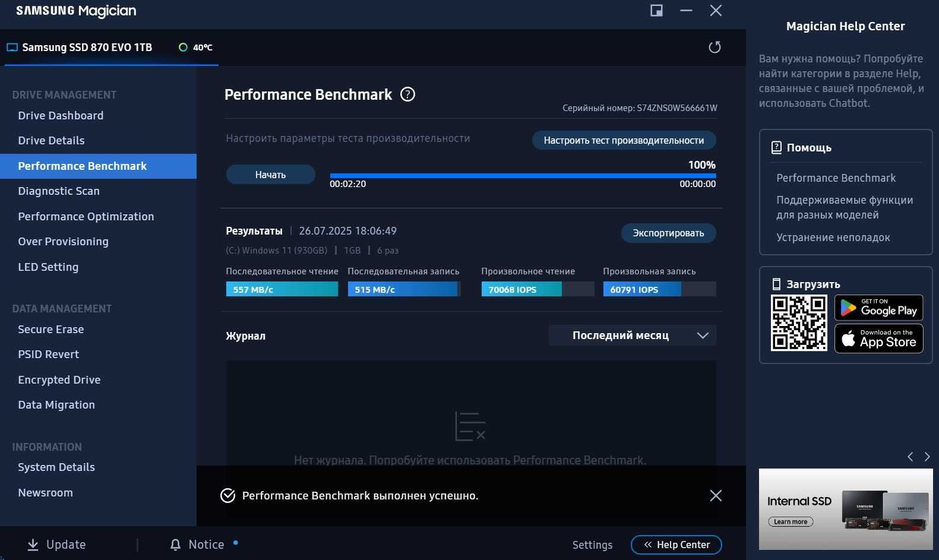Screen dimensions: 939x560
Task: Click the empty journal list icon
Action: click(x=470, y=426)
